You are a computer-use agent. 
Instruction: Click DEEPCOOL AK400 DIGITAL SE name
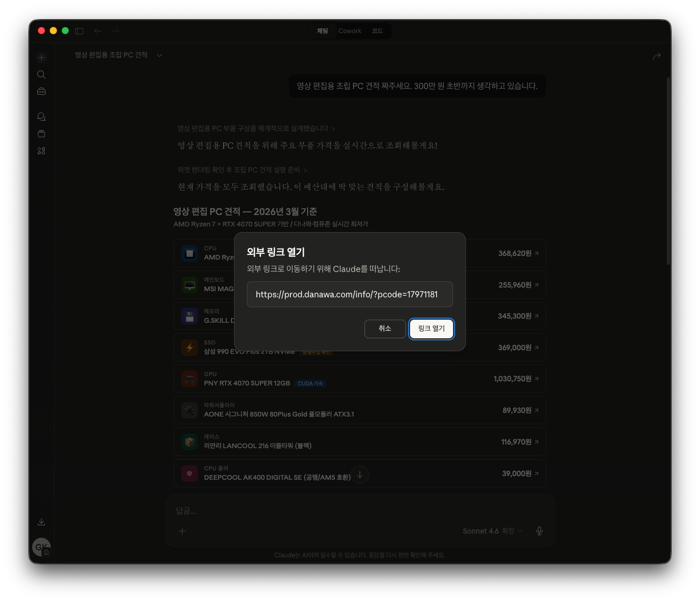tap(277, 478)
